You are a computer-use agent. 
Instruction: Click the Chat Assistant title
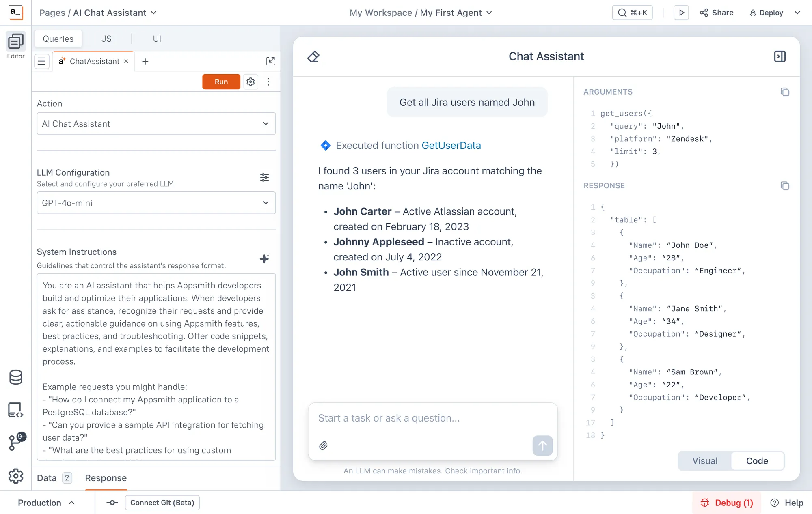546,56
